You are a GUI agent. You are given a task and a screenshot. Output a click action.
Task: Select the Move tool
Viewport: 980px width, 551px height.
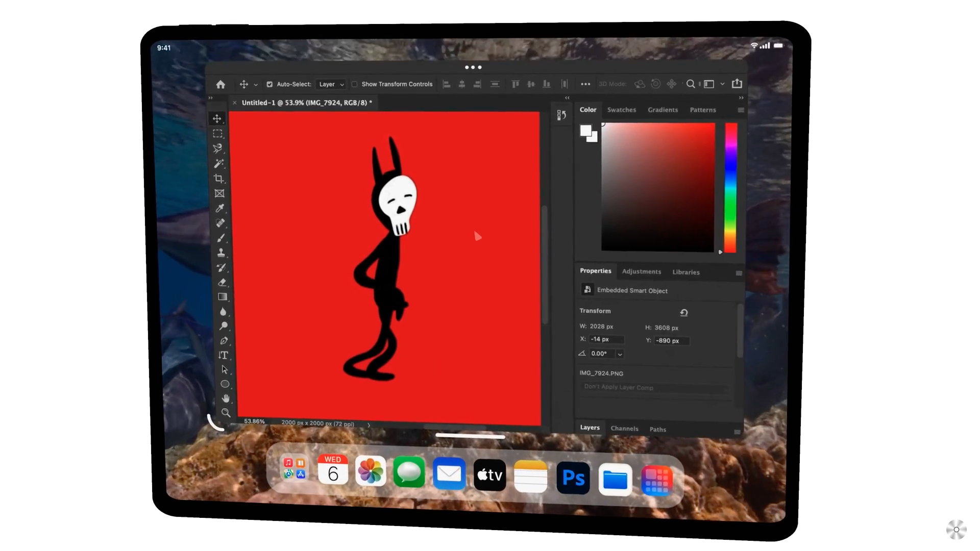[x=217, y=118]
